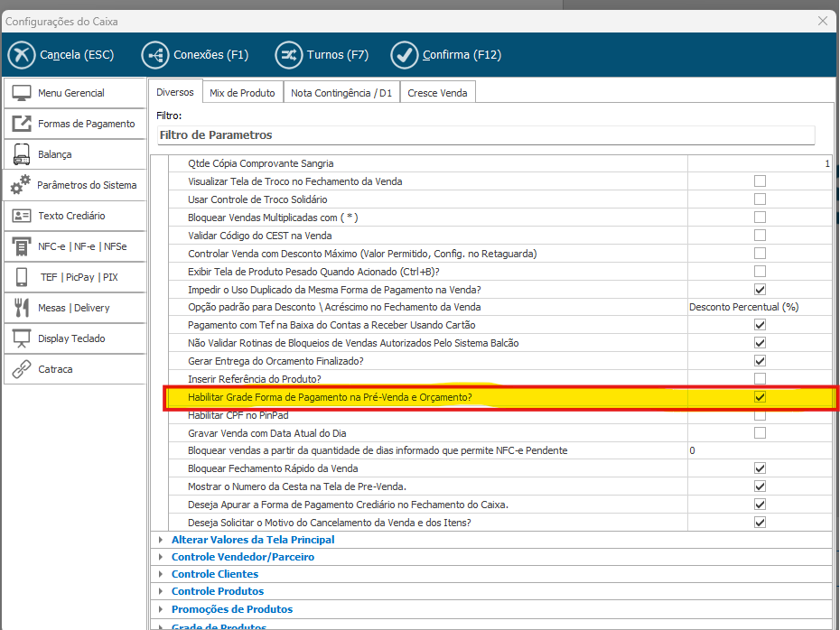Screen dimensions: 840x630
Task: Open the Nota Contingência / D1 tab
Action: point(341,93)
